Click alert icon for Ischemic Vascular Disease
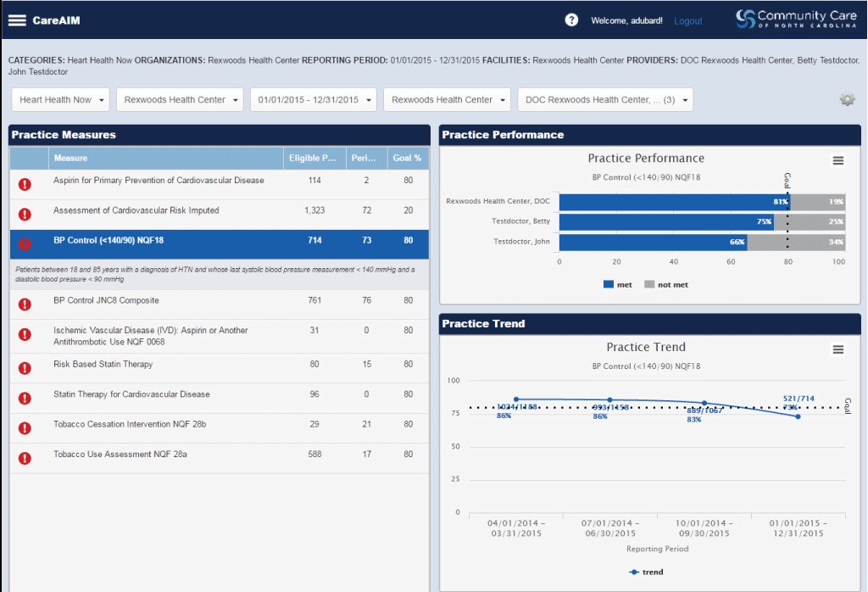Screen dimensions: 868x592 point(25,334)
